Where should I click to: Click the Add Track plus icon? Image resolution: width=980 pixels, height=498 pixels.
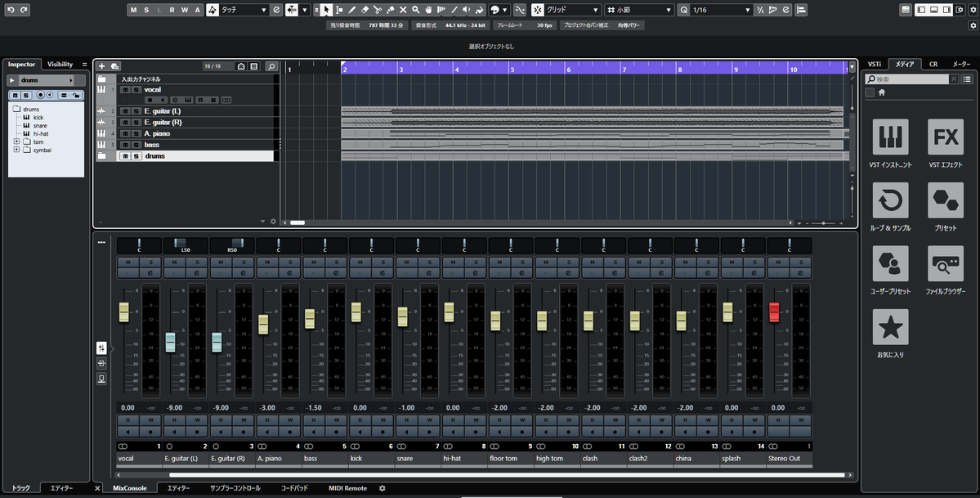tap(102, 66)
